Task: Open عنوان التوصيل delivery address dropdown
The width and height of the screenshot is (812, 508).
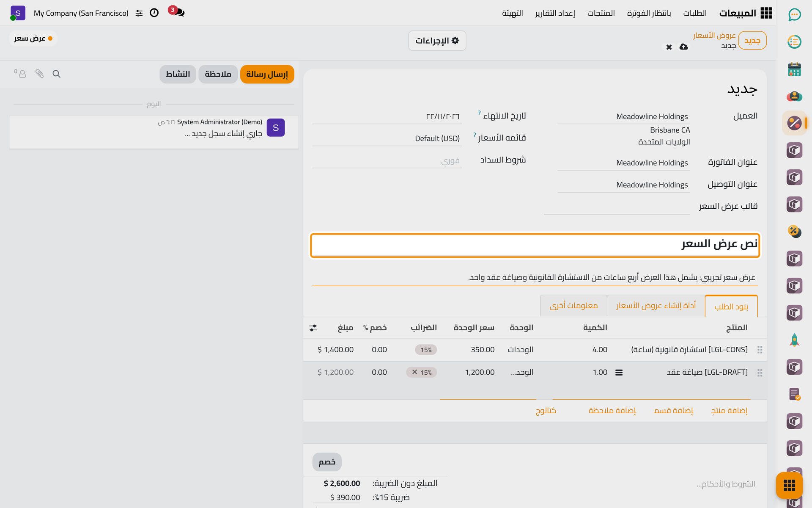Action: pyautogui.click(x=623, y=185)
